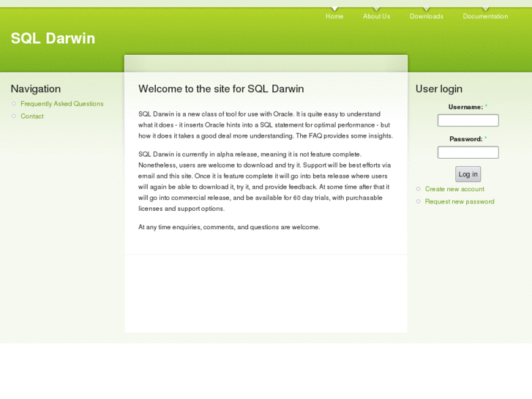532x399 pixels.
Task: Click the Log in button
Action: [x=468, y=174]
